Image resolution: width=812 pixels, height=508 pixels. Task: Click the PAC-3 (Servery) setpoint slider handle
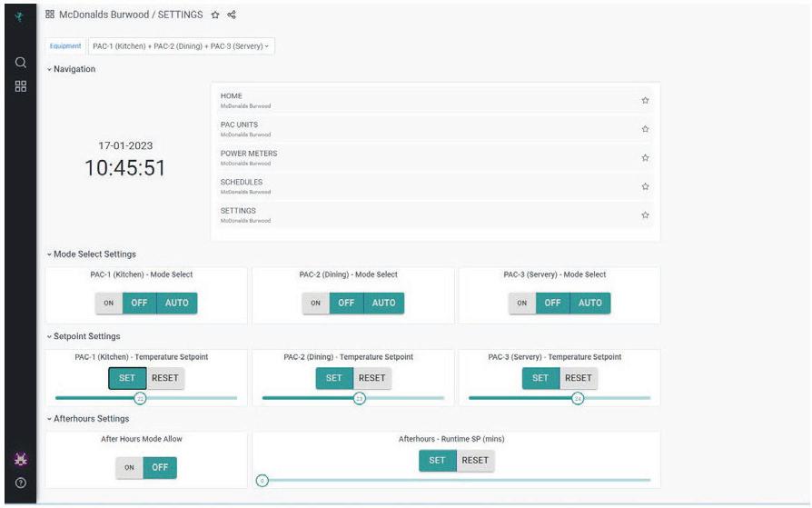pos(578,399)
